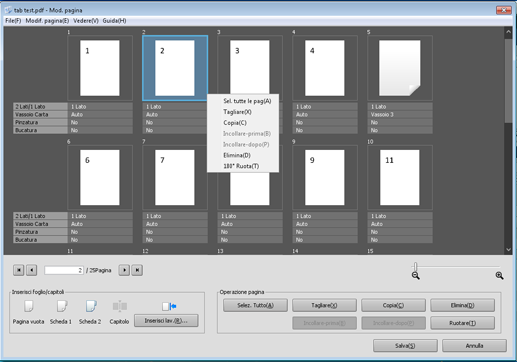Click the Auto tray value under page 4
517x362 pixels.
325,115
